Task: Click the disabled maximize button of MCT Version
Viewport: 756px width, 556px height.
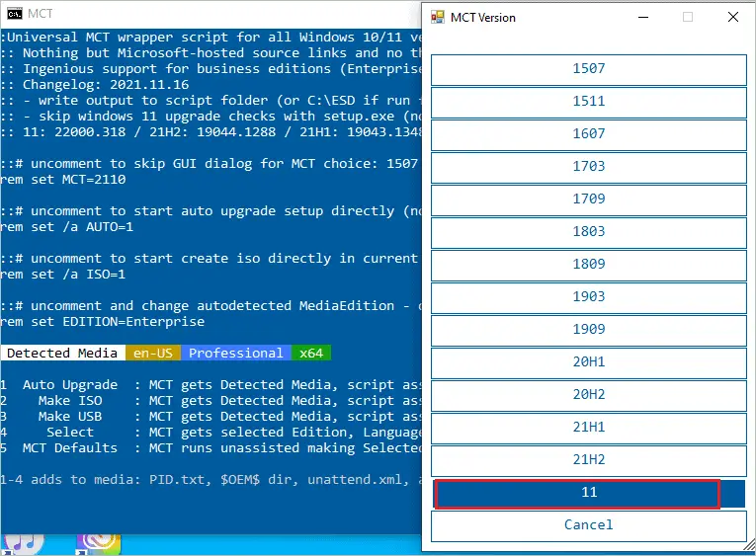Action: tap(688, 18)
